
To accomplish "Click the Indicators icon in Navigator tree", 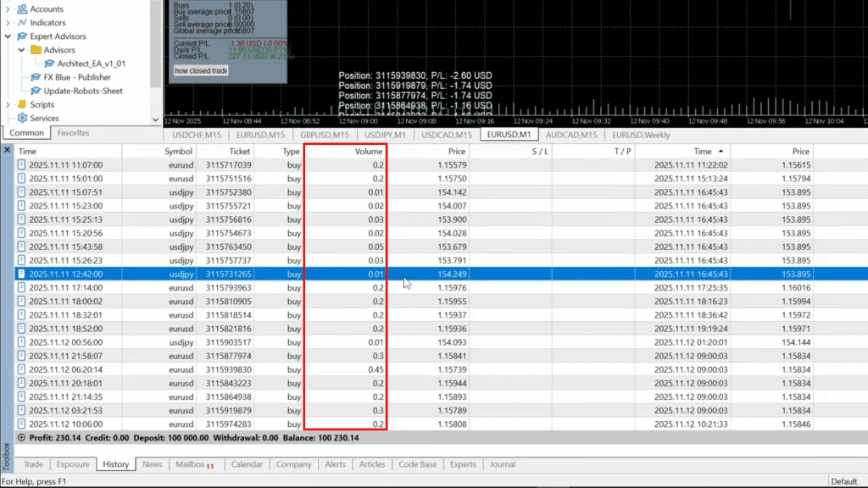I will [x=22, y=23].
